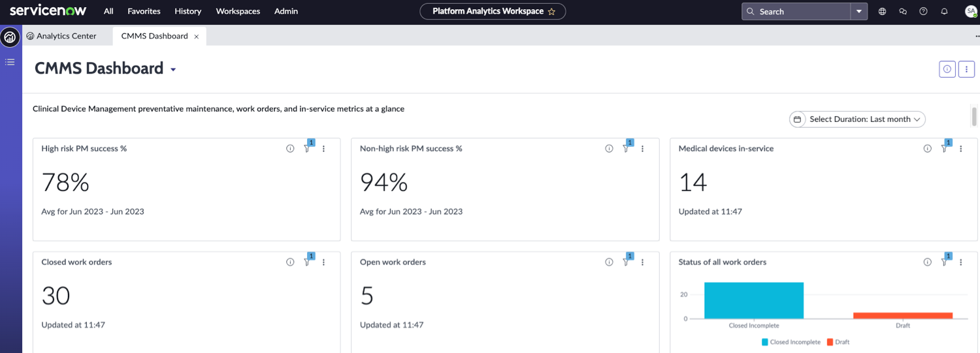Open the sidebar list menu icon
The height and width of the screenshot is (353, 980).
point(10,62)
